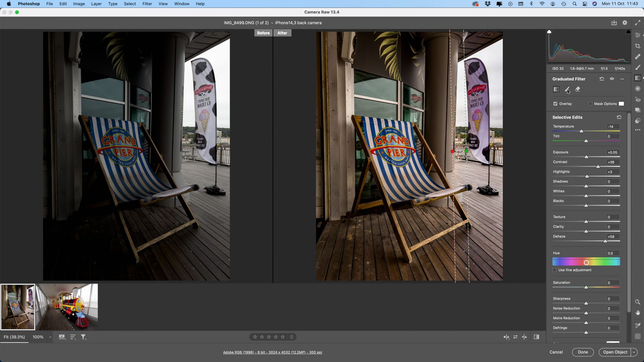The height and width of the screenshot is (362, 644).
Task: Toggle the Overlay checkbox
Action: tap(555, 104)
